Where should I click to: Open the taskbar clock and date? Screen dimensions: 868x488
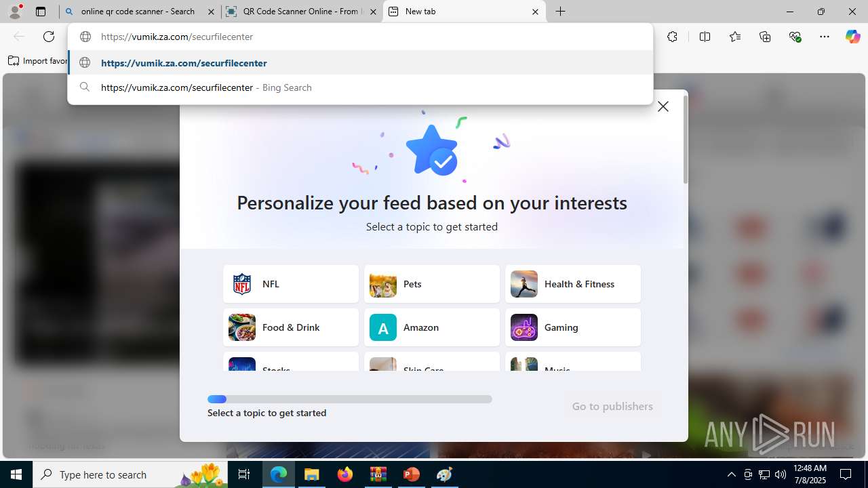tap(810, 474)
